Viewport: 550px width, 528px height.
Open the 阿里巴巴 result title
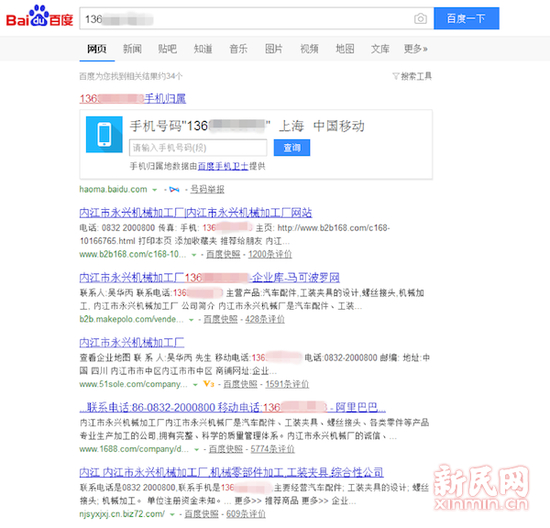pos(232,408)
